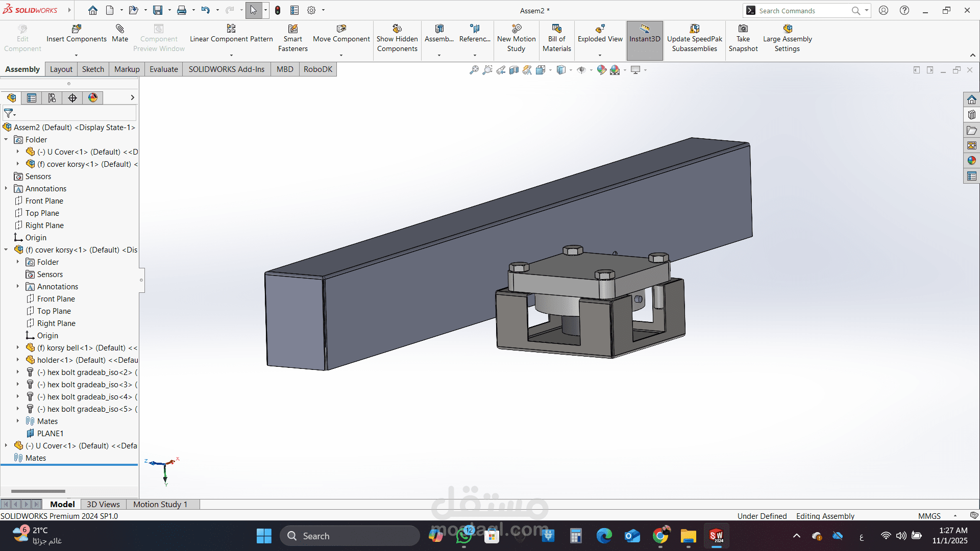Image resolution: width=980 pixels, height=551 pixels.
Task: Click Update SpeedPak Subassemblies
Action: [x=695, y=38]
